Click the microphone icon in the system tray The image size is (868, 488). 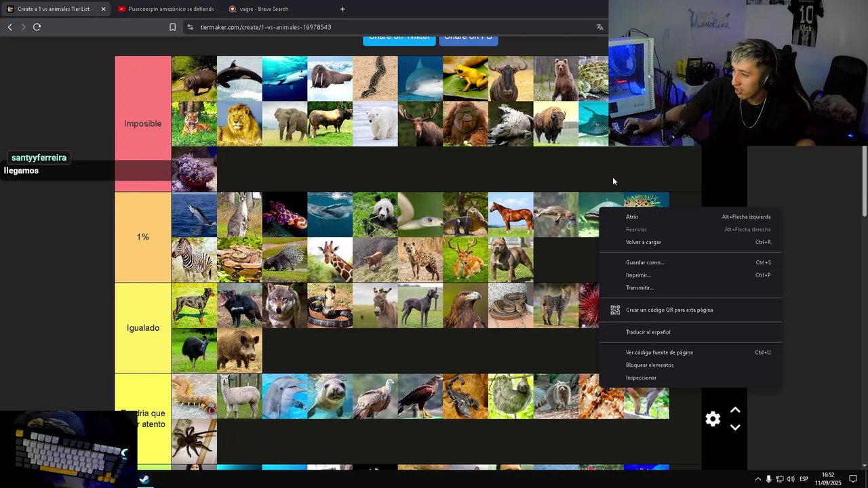[768, 479]
